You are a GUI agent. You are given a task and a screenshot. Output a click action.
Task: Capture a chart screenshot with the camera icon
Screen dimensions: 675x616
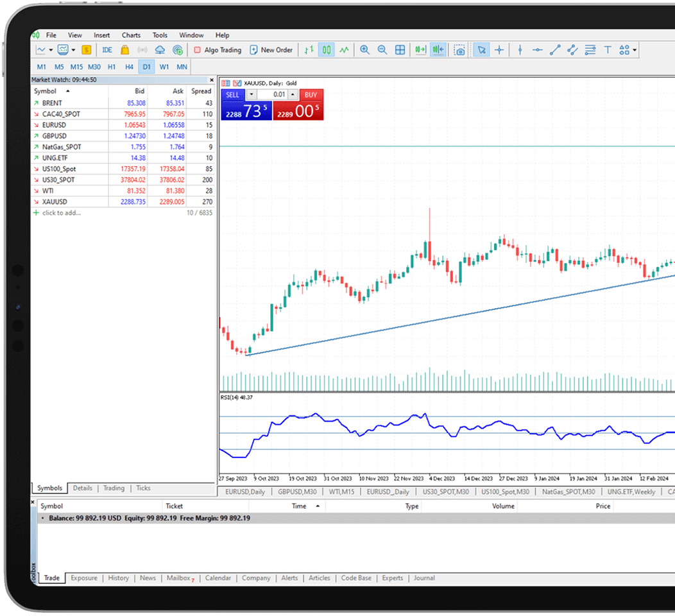pyautogui.click(x=460, y=50)
